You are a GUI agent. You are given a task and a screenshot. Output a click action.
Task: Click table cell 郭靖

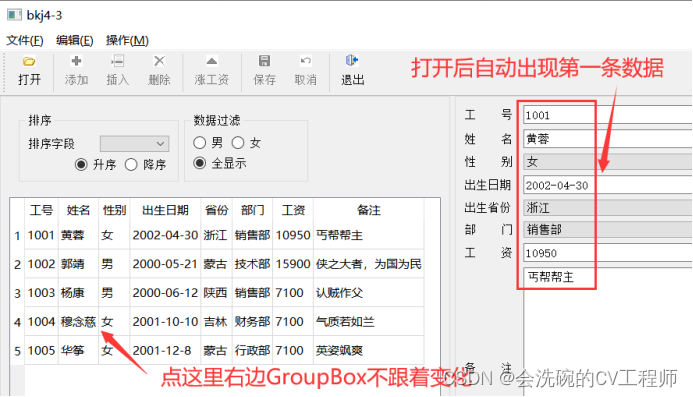[x=78, y=264]
